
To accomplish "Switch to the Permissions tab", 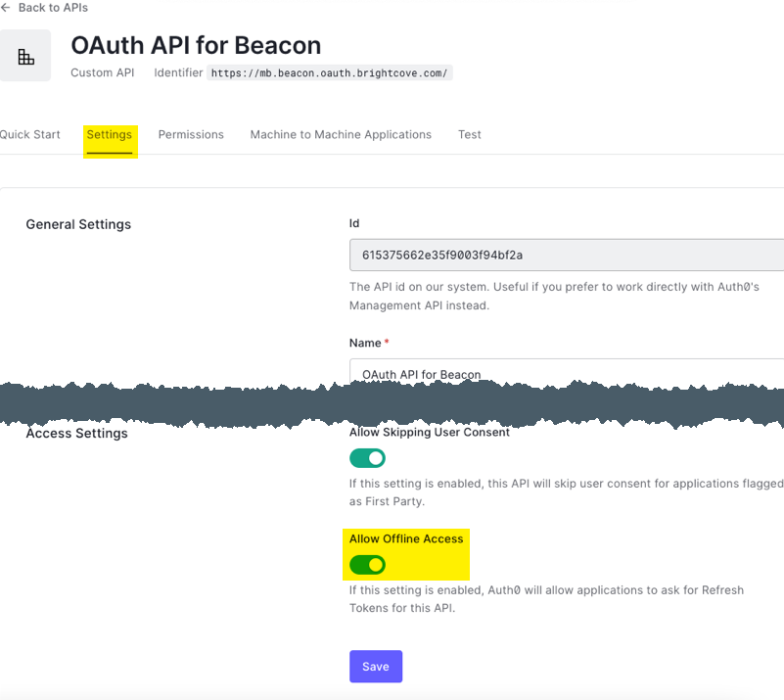I will 191,135.
